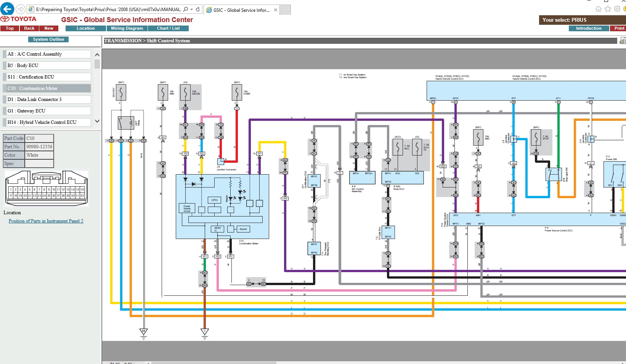Click the red New button
626x364 pixels.
(x=49, y=28)
